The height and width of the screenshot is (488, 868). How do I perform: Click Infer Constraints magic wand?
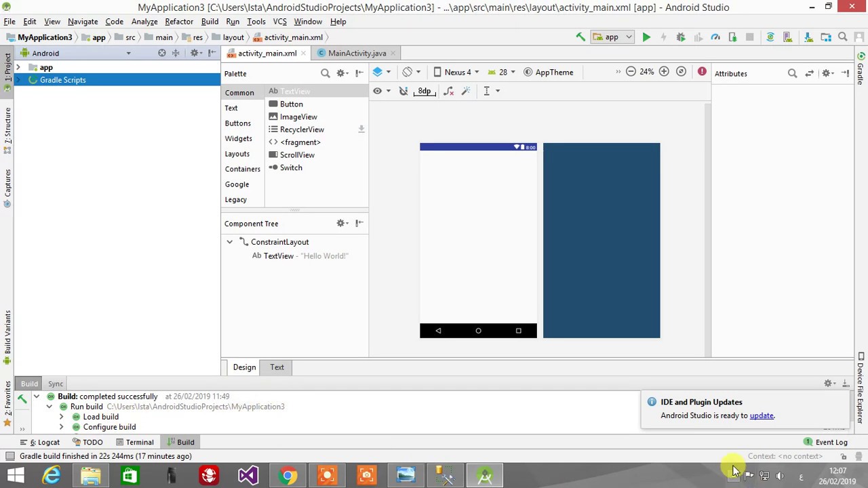click(466, 91)
